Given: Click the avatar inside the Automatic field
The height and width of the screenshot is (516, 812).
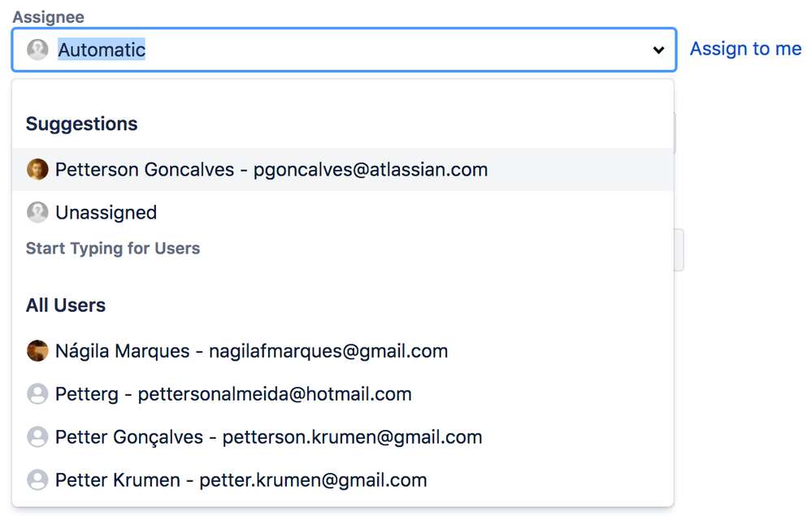Looking at the screenshot, I should click(x=38, y=50).
